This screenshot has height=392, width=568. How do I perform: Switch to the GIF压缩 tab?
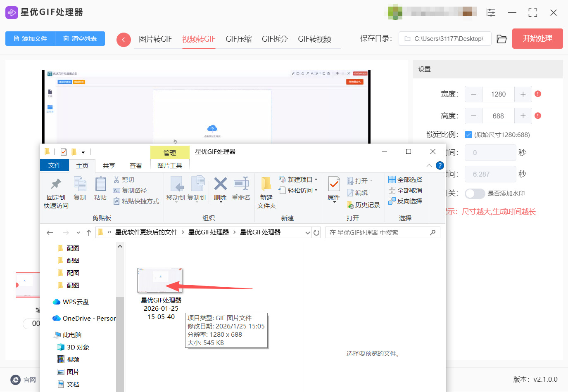pyautogui.click(x=239, y=39)
